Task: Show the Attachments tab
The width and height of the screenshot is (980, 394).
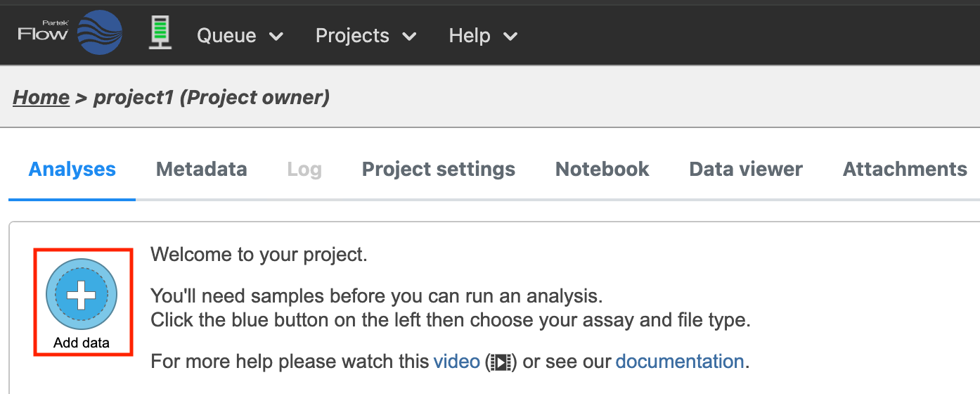Action: 904,170
